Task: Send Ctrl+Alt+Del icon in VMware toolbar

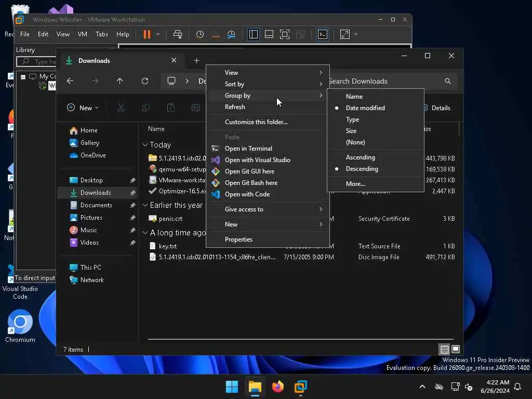Action: pyautogui.click(x=178, y=34)
